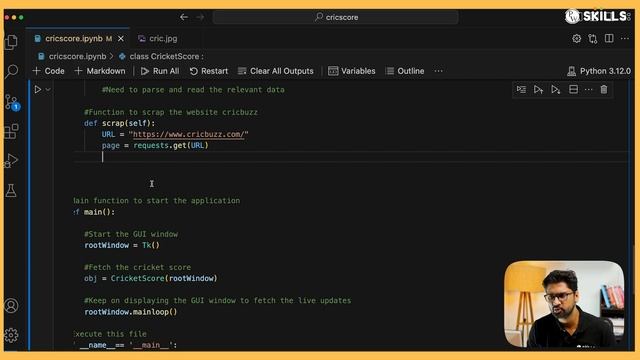Click the 'Fetch the cricket score' comment
640x360 pixels.
137,267
